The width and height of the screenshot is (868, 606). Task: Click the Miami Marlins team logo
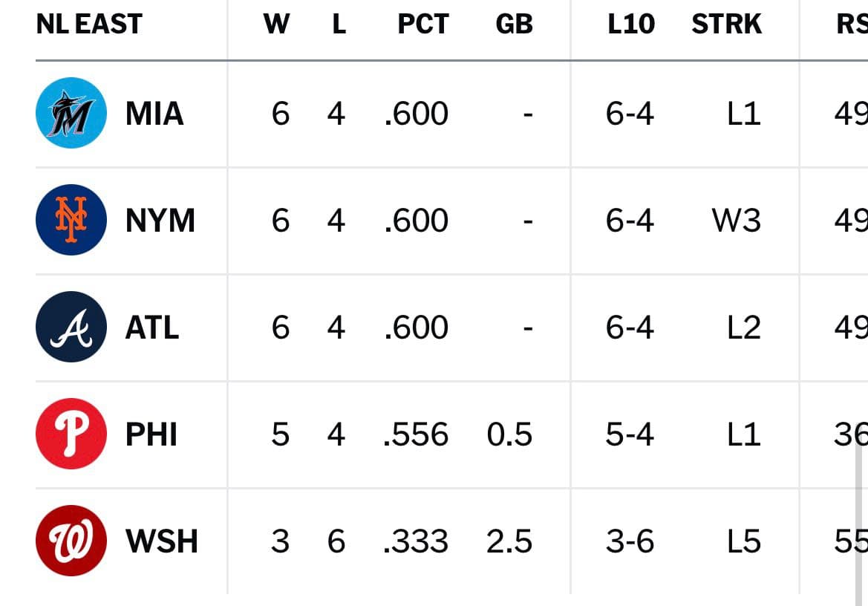[x=71, y=113]
